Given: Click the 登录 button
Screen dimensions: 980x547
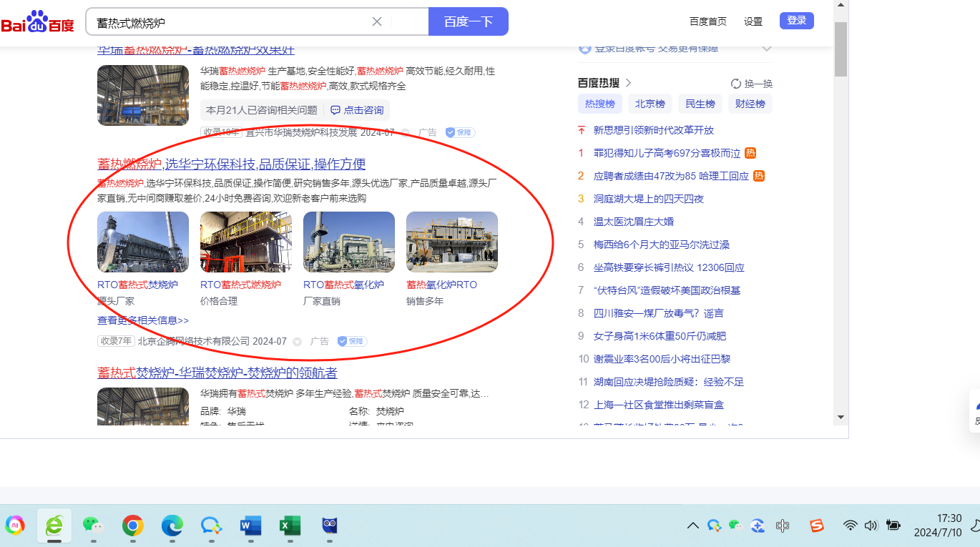Looking at the screenshot, I should (797, 21).
